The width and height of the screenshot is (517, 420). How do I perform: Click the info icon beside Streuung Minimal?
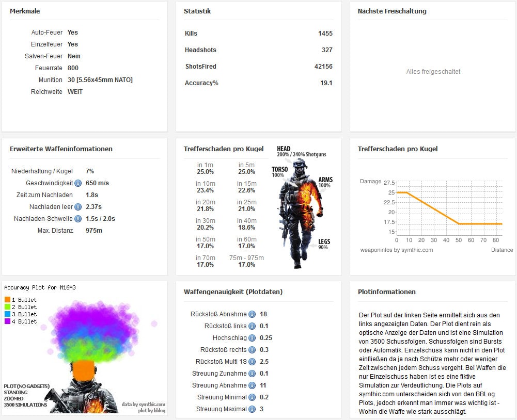point(252,397)
